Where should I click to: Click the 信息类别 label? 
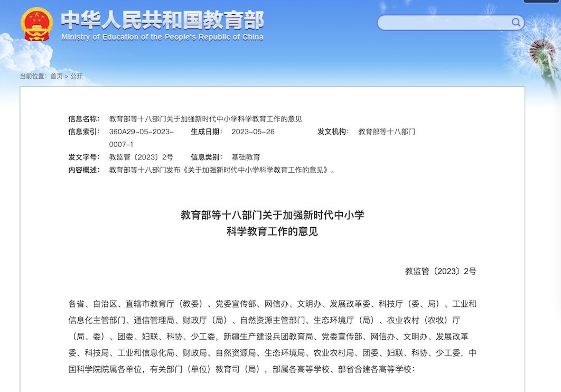coord(207,157)
